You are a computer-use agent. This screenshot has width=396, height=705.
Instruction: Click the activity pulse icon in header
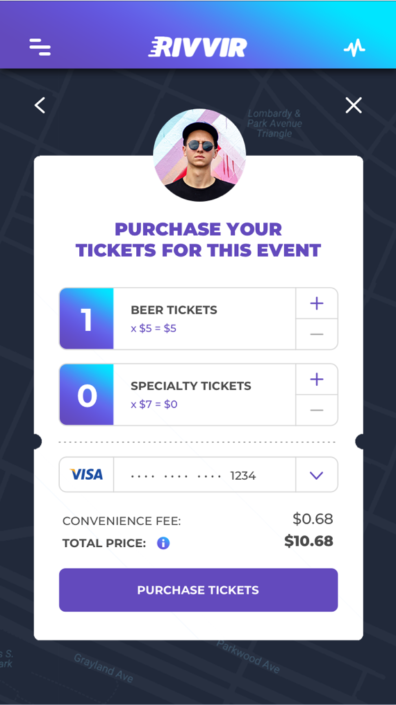click(x=355, y=48)
